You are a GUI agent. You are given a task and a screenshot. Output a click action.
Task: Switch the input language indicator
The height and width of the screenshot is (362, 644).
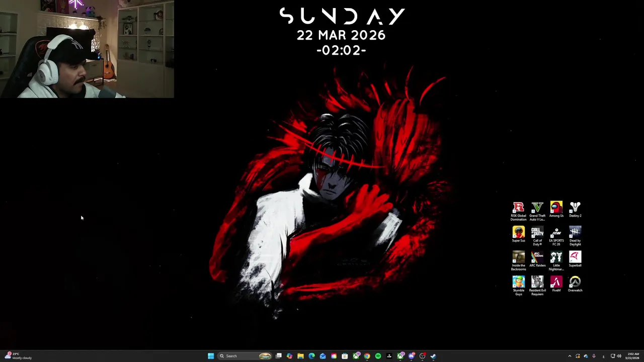point(603,356)
